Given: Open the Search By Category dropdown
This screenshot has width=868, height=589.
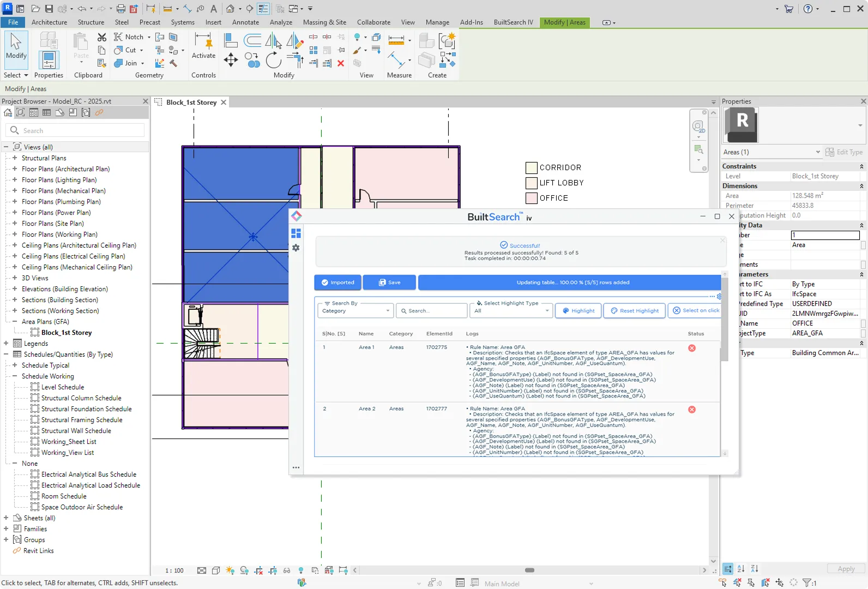Looking at the screenshot, I should 355,311.
